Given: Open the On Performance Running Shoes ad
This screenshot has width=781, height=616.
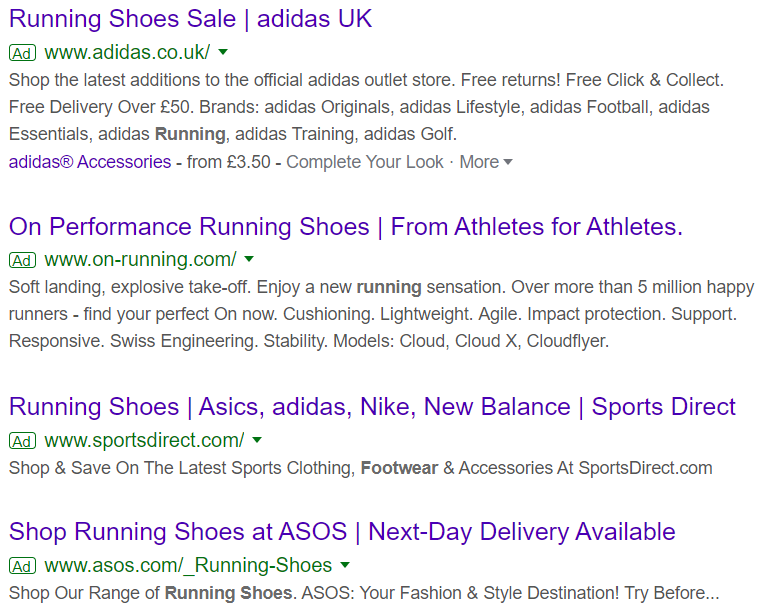Looking at the screenshot, I should [x=345, y=227].
